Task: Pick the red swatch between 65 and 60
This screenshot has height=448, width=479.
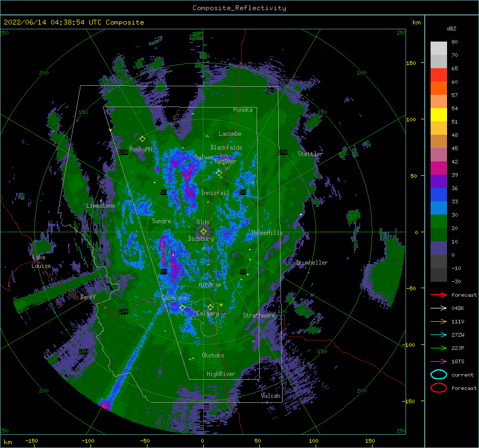Action: [439, 75]
